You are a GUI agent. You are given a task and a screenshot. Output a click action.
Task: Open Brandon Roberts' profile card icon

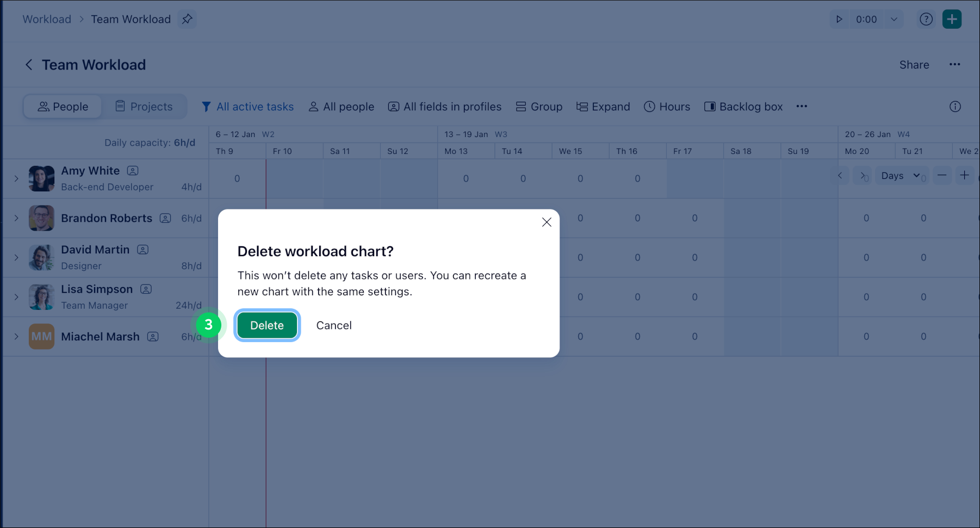point(165,218)
